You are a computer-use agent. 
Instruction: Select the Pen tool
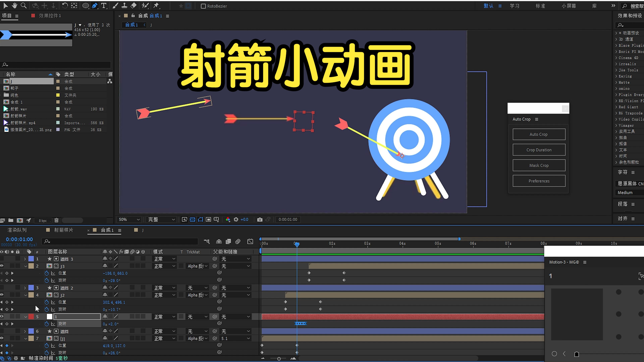tap(94, 6)
